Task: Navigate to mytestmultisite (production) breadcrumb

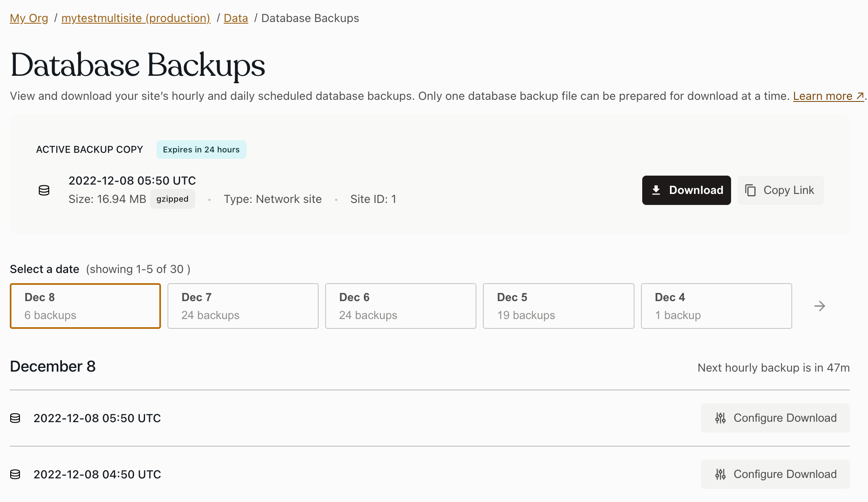Action: pos(136,18)
